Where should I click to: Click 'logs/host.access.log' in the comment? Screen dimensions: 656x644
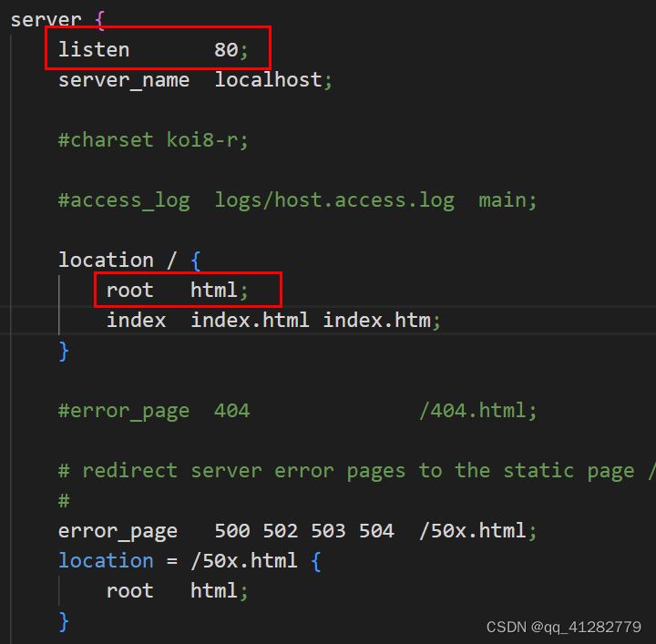[x=334, y=200]
